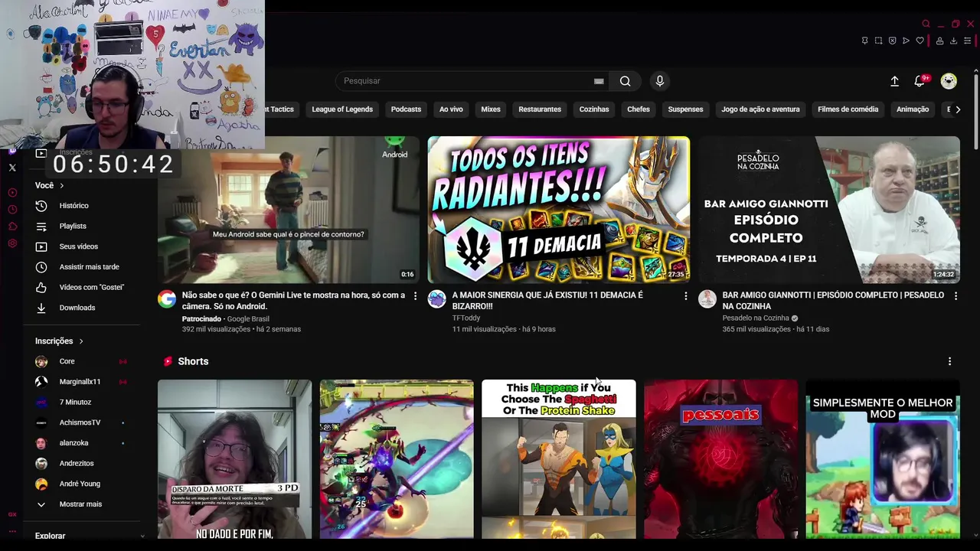Open browser settings gear in the sidebar

tap(12, 243)
